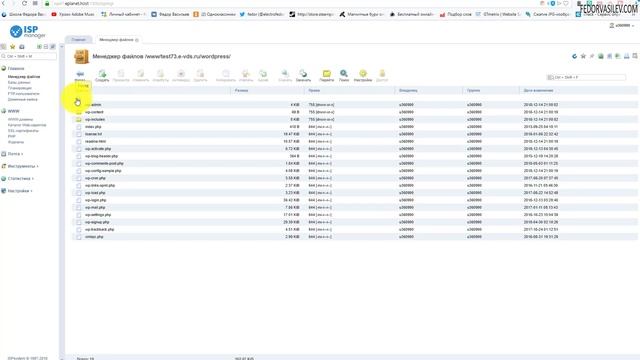640x360 pixels.
Task: Click the file list search field (Ctrl+Shift+F)
Action: [x=586, y=77]
